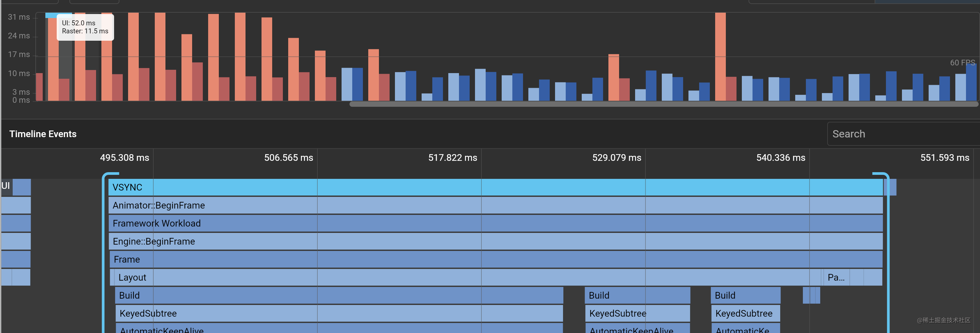
Task: Click the 60 FPS threshold label
Action: (963, 62)
